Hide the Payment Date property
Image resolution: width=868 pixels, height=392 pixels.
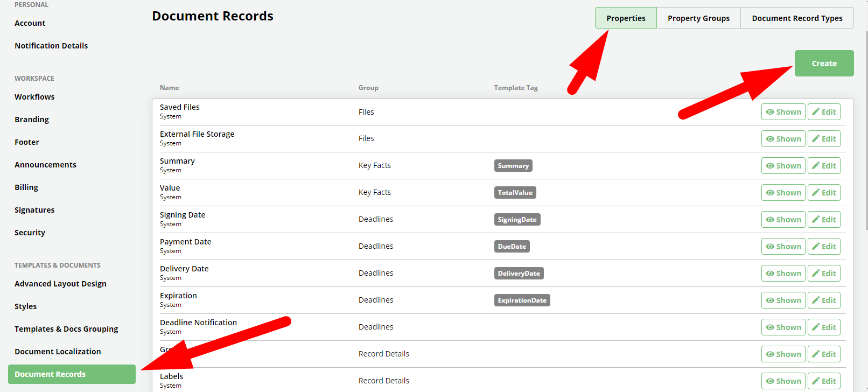coord(783,247)
